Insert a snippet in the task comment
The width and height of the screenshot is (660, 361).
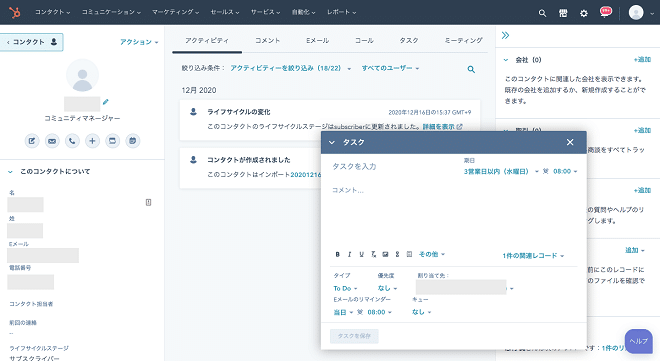point(409,254)
